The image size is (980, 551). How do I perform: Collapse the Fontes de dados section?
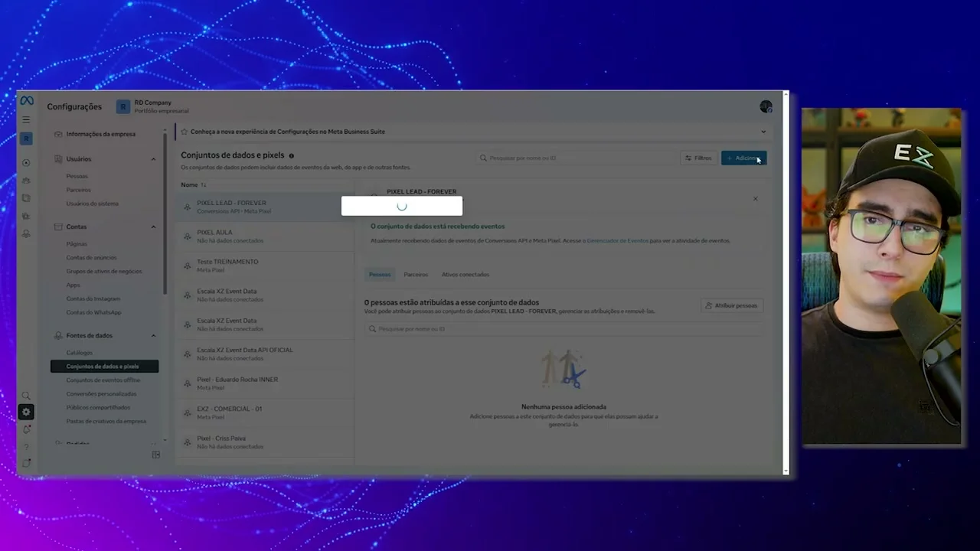click(153, 335)
